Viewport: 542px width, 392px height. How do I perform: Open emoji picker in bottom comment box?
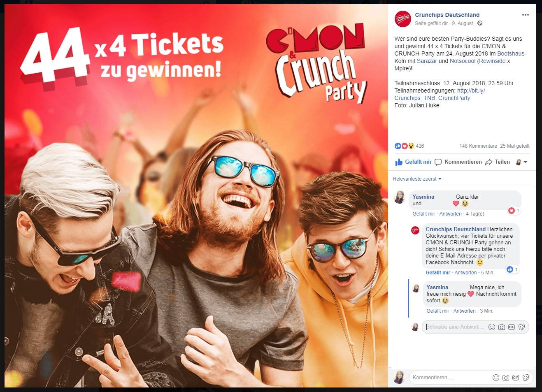coord(496,378)
